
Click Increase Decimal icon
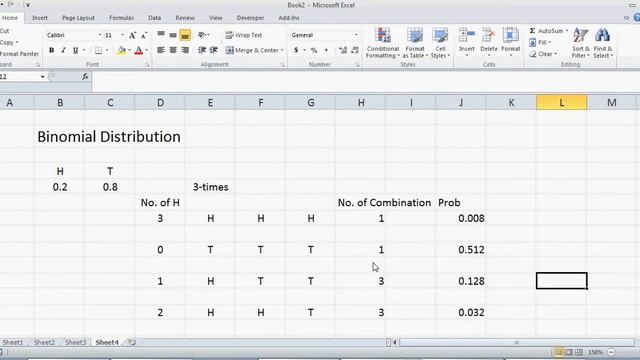coord(343,50)
